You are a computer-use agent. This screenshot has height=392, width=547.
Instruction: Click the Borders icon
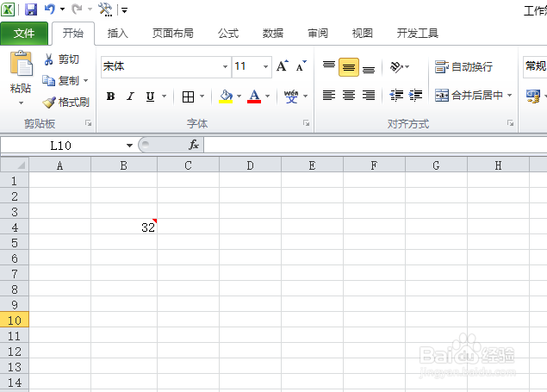tap(188, 96)
